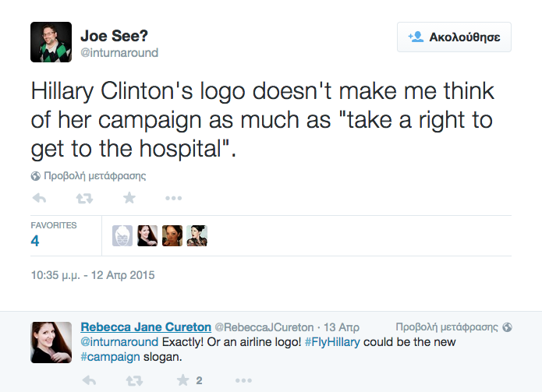Favorite Joe See's tweet with star
542x392 pixels.
click(129, 198)
